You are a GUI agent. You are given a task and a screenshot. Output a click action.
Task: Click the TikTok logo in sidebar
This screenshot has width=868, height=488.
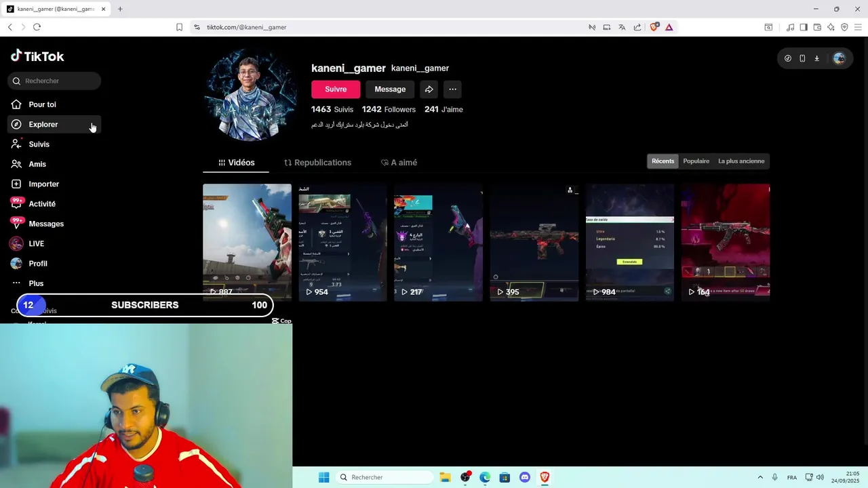point(37,56)
